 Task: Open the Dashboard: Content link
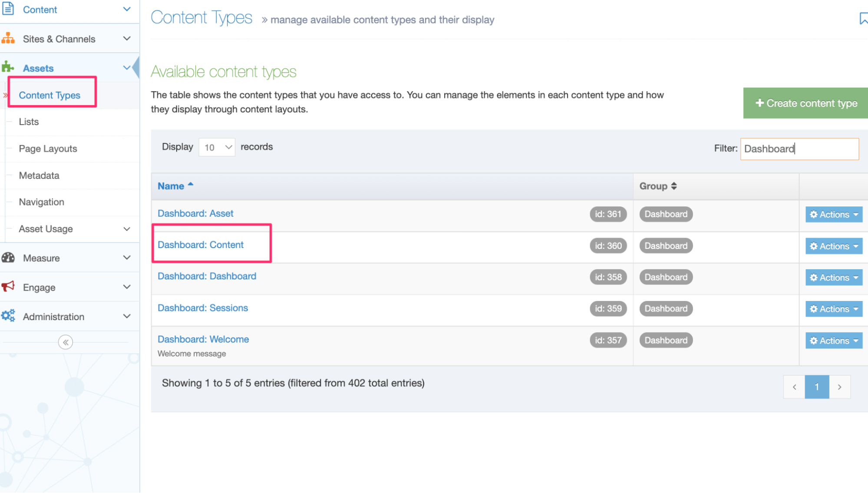click(x=200, y=245)
